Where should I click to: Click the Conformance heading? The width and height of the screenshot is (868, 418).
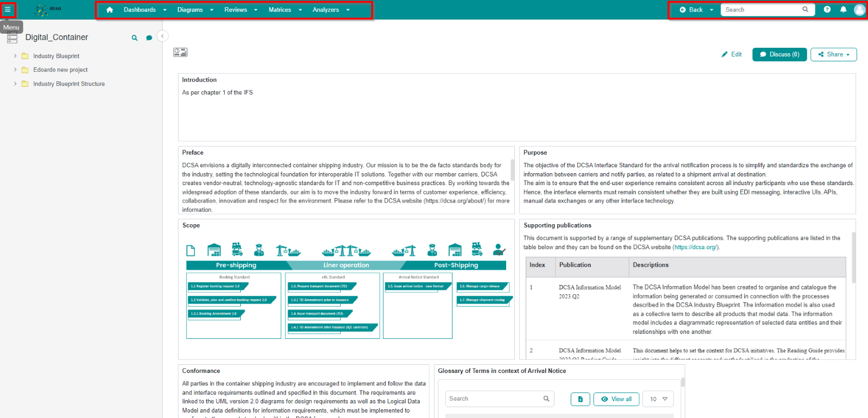click(x=201, y=371)
